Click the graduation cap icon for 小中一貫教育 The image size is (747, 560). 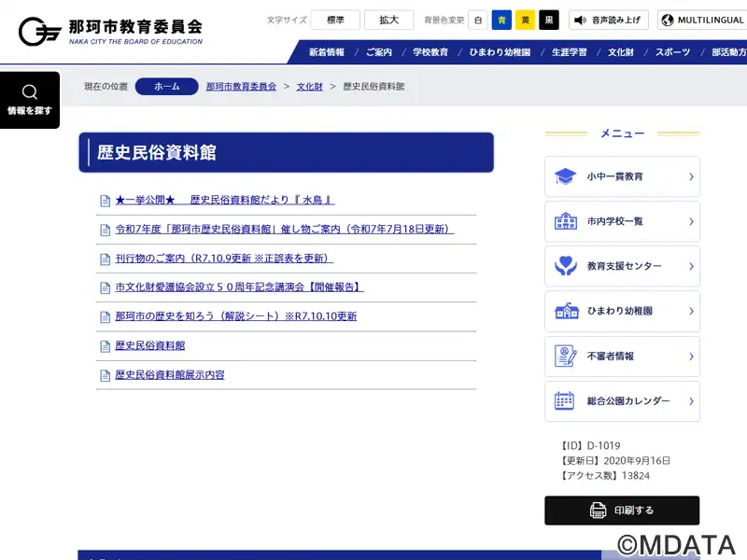coord(565,176)
